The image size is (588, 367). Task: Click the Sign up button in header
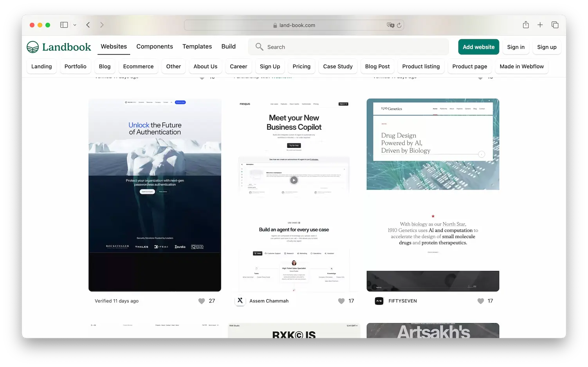pos(547,47)
